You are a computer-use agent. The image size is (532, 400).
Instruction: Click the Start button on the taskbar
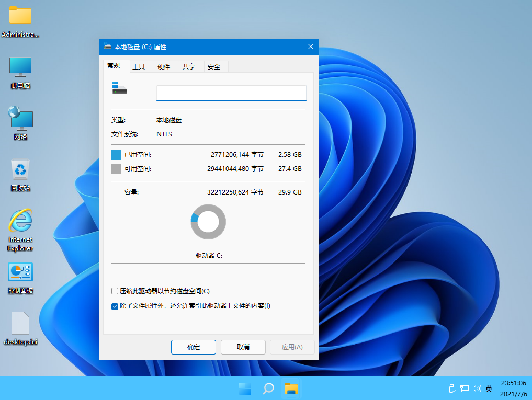pyautogui.click(x=245, y=388)
